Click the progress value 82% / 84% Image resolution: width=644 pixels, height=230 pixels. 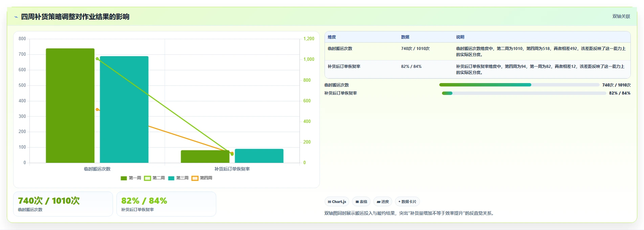pos(620,93)
